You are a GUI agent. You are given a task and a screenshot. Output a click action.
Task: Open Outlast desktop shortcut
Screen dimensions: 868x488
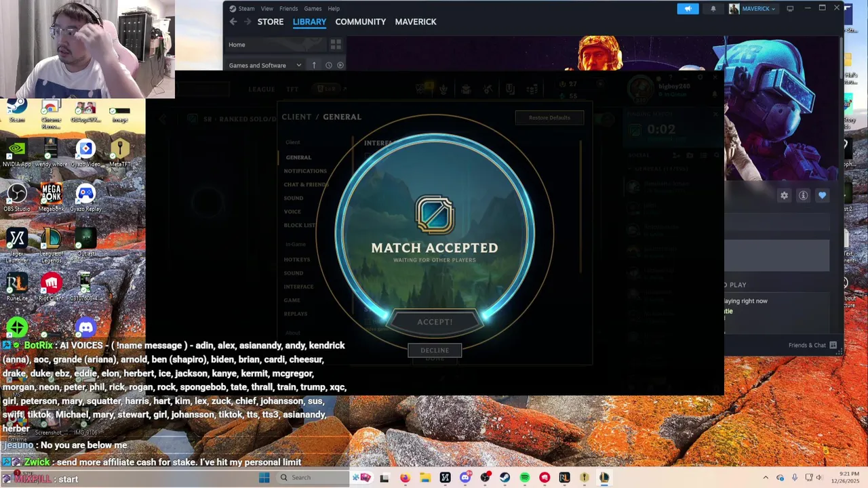click(85, 242)
